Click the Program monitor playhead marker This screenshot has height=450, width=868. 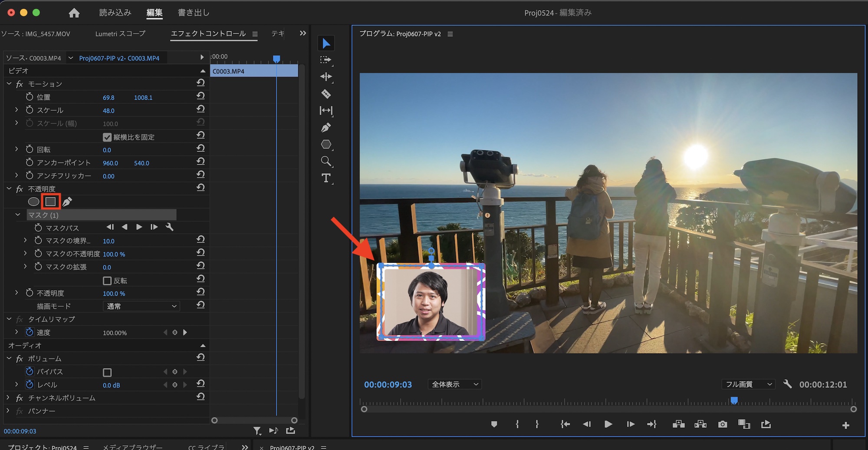click(x=734, y=400)
